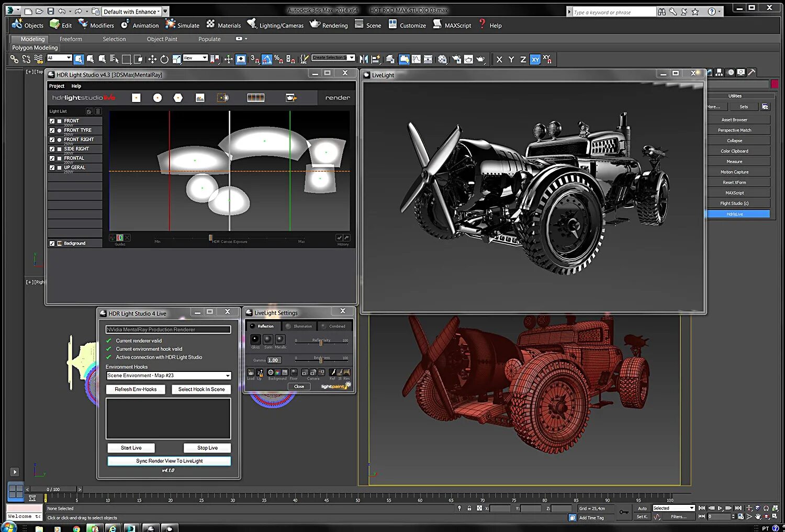Open the Mirror tool in main toolbar
Screen dimensions: 785x532
tap(364, 60)
